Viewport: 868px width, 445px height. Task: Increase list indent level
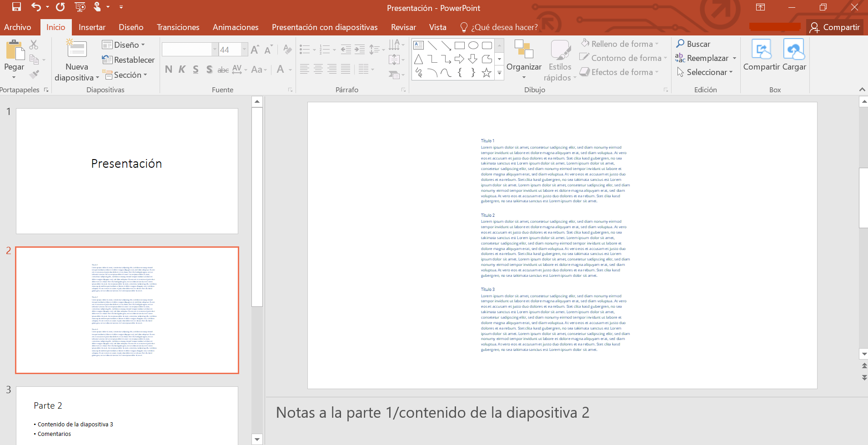point(360,50)
